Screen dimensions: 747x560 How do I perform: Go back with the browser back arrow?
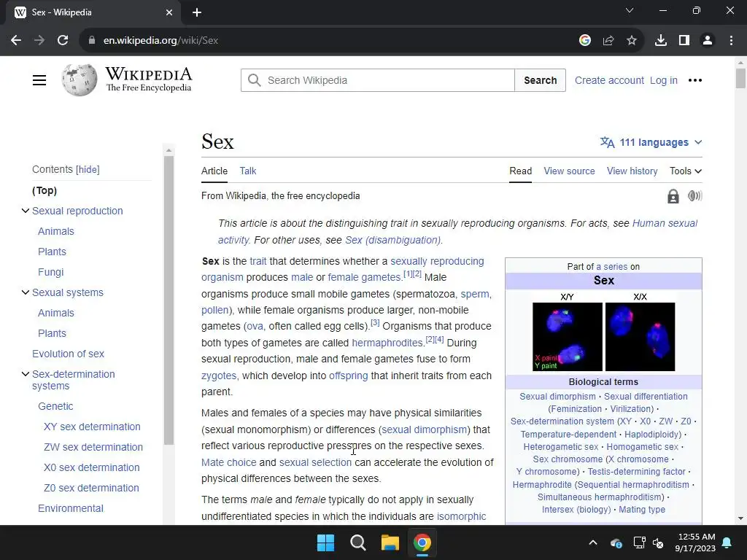pos(16,41)
